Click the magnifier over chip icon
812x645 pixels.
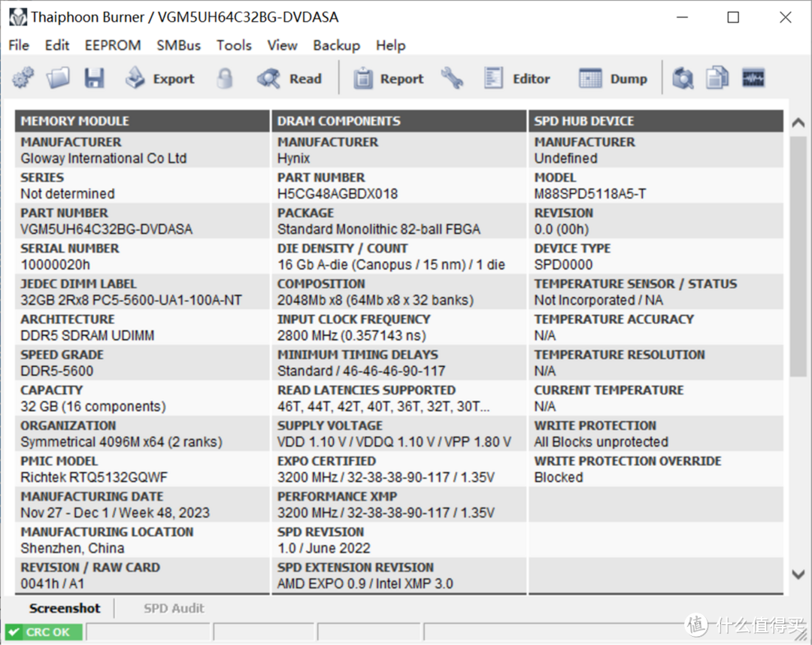coord(683,78)
